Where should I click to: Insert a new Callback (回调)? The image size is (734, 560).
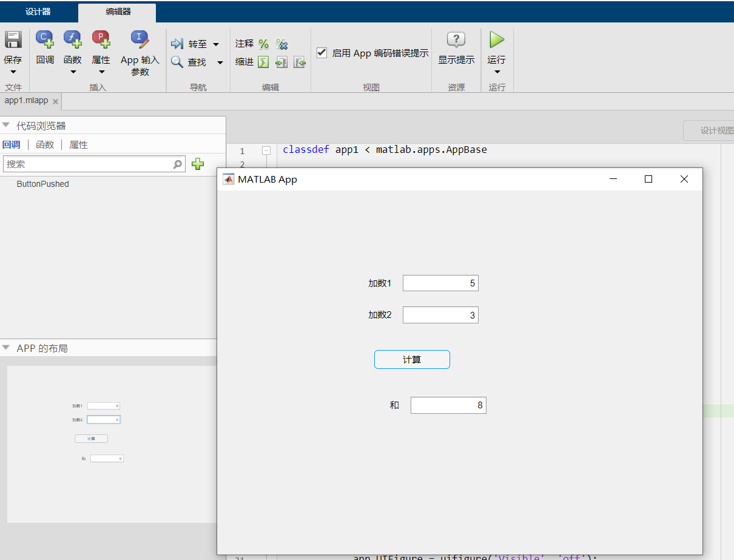(x=45, y=39)
